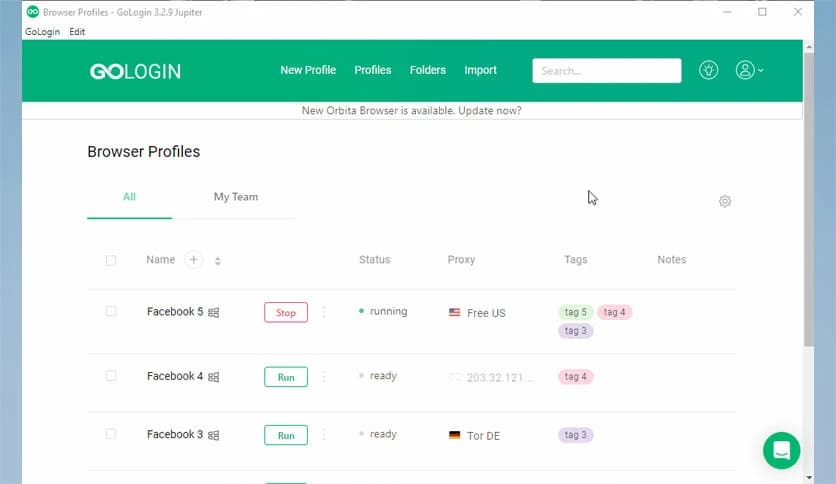Switch to the My Team tab
This screenshot has width=836, height=484.
pos(236,197)
